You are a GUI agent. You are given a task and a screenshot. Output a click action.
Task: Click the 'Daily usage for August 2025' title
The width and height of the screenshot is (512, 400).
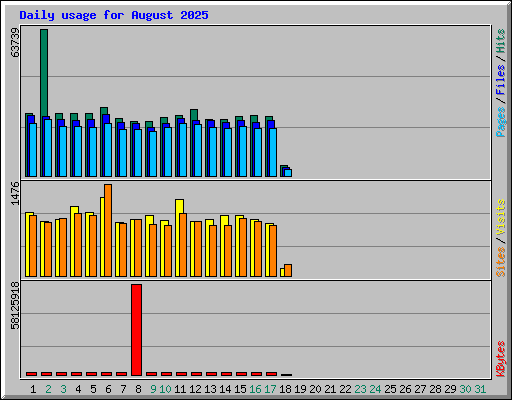pos(114,15)
